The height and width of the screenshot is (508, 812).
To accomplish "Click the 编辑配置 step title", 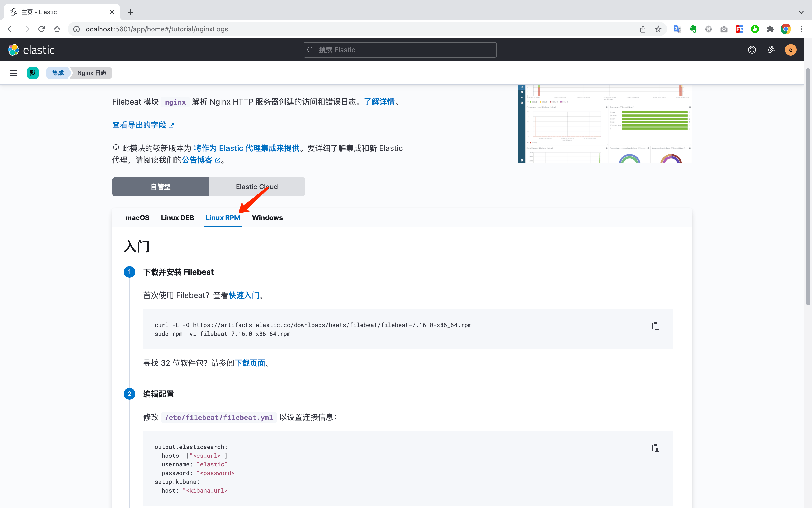I will click(x=158, y=394).
